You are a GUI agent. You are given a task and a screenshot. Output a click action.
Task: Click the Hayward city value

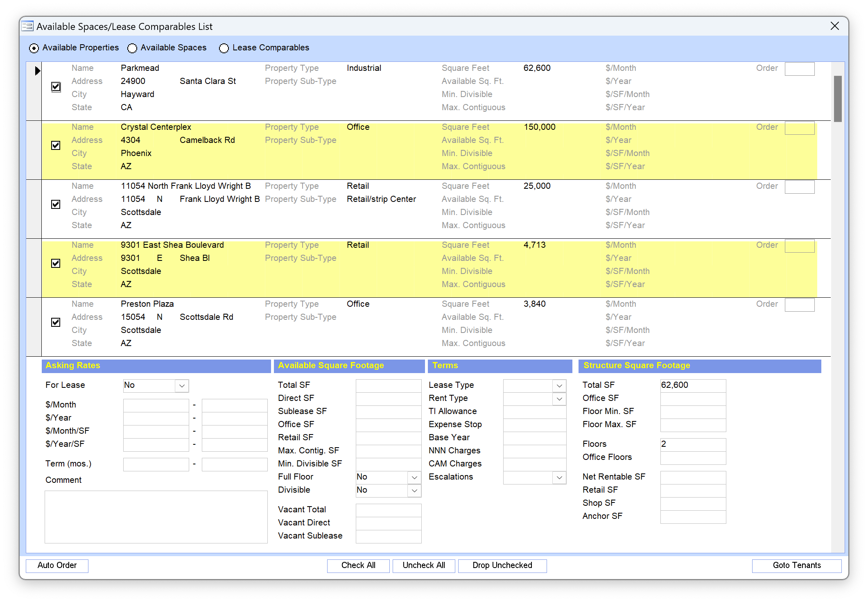tap(138, 94)
